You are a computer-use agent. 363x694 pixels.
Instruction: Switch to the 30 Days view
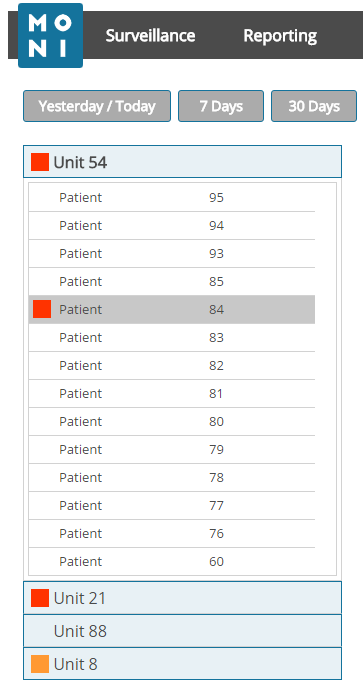coord(314,106)
